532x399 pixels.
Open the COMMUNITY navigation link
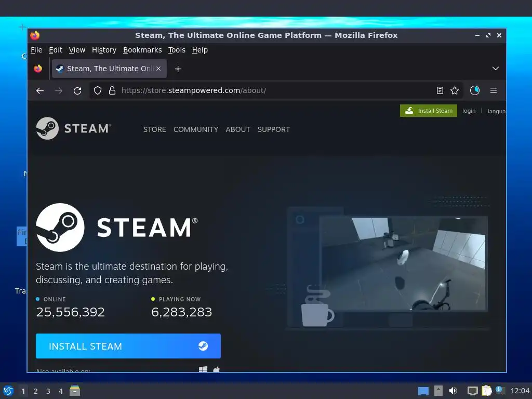click(x=196, y=129)
